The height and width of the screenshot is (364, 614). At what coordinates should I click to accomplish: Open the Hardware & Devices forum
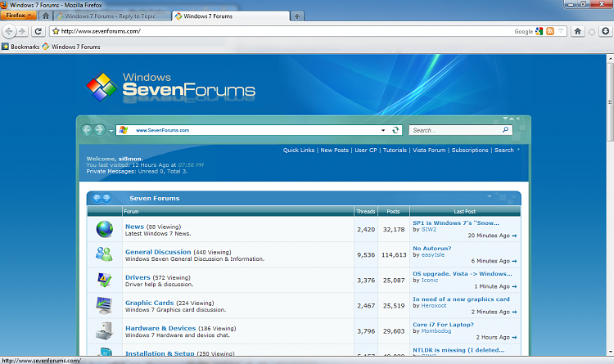[160, 328]
